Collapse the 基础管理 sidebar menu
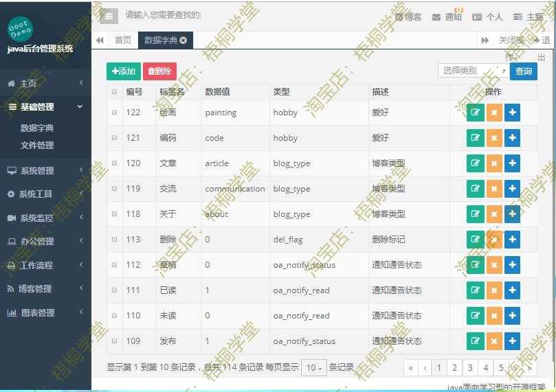The image size is (556, 392). click(45, 107)
